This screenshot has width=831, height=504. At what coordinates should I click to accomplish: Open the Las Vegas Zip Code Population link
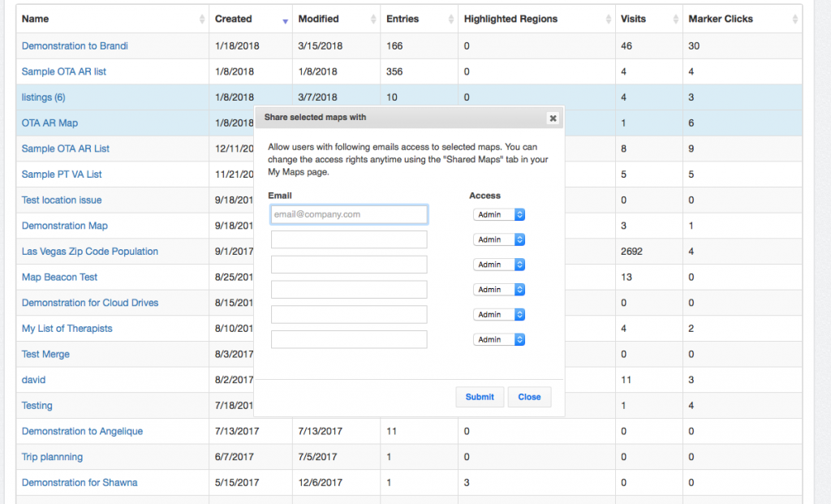(90, 252)
